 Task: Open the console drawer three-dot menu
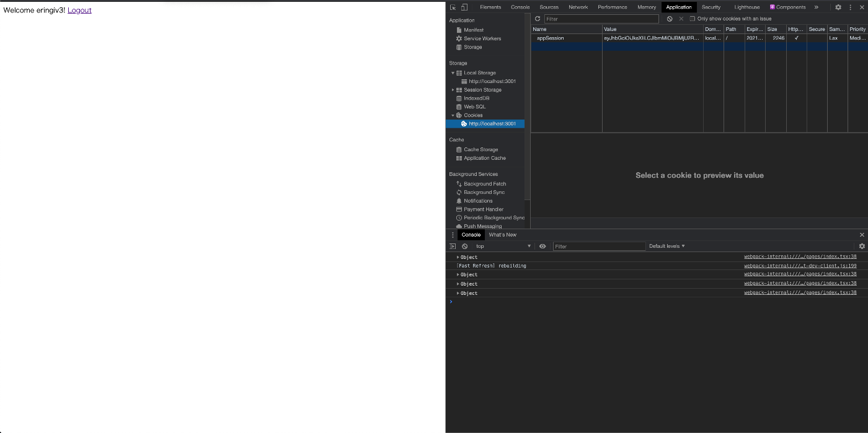click(453, 235)
